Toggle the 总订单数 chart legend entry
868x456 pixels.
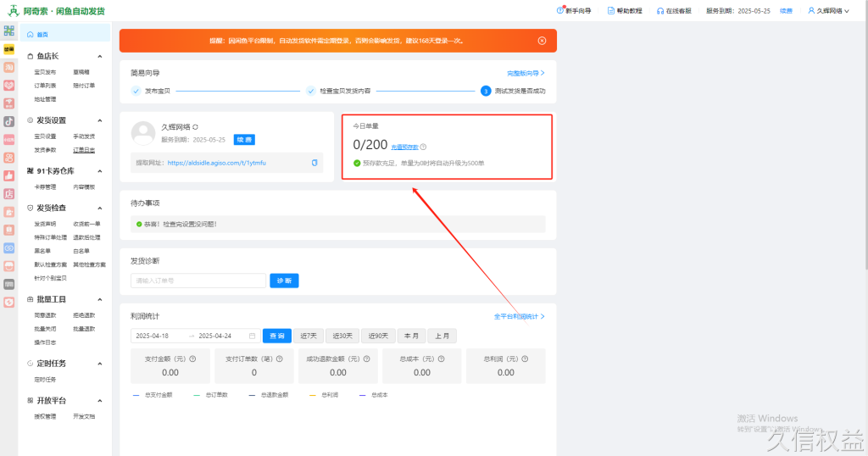211,395
